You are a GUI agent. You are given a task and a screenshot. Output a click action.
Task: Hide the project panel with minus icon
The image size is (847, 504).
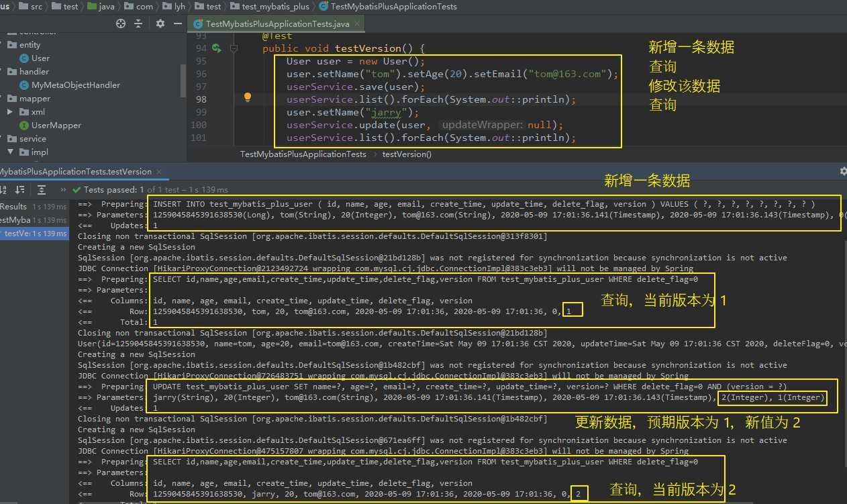(x=178, y=23)
